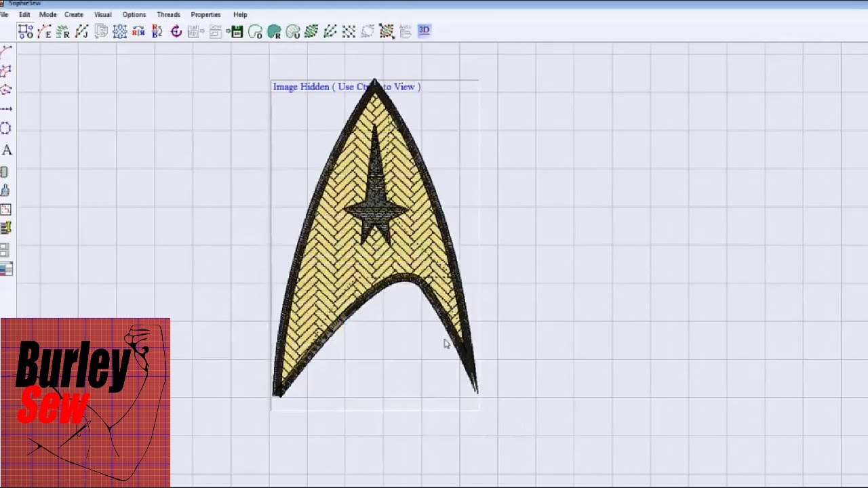Viewport: 868px width, 488px height.
Task: Open the Create menu
Action: coord(74,14)
